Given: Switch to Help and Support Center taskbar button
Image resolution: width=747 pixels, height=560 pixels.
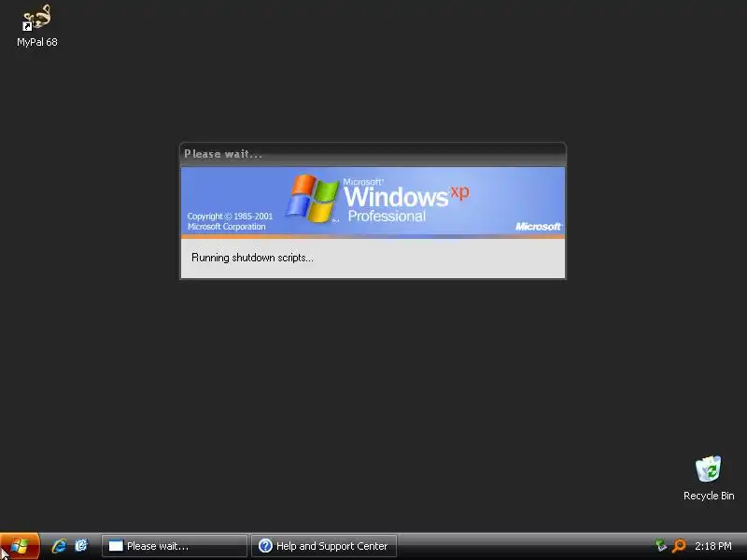Looking at the screenshot, I should 324,546.
